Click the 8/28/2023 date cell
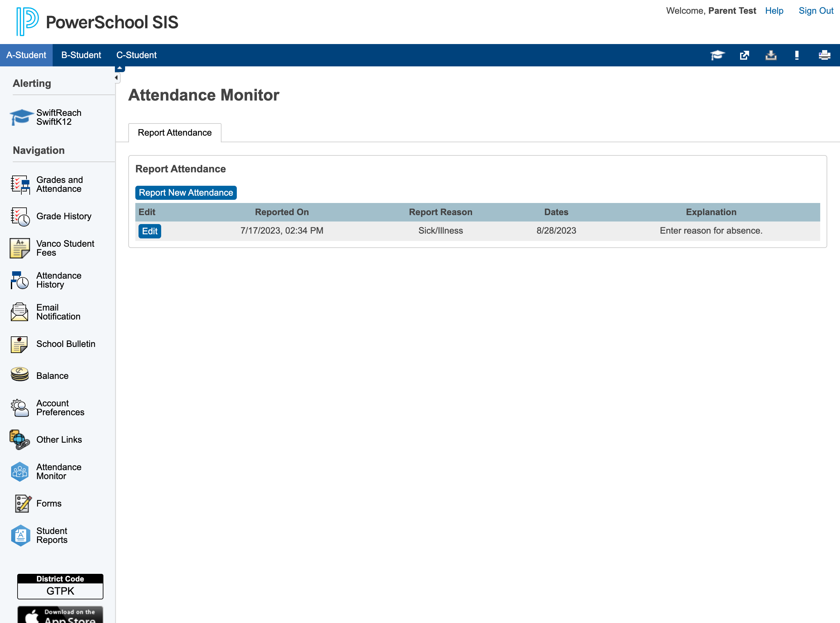 [556, 231]
